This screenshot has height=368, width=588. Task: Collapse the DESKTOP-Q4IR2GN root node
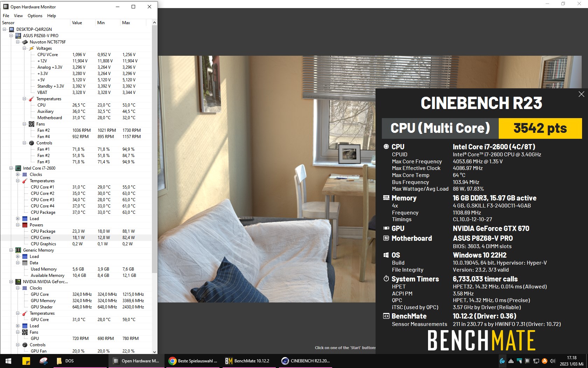pos(5,29)
